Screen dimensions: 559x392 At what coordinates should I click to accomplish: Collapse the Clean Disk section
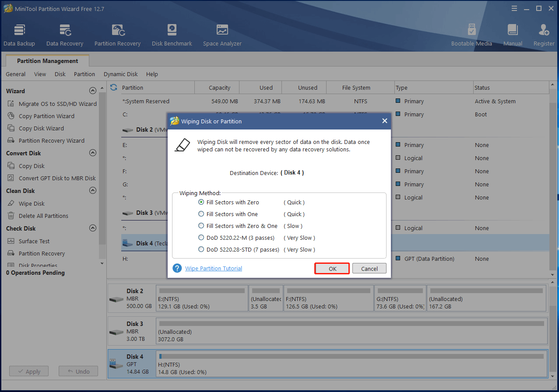92,191
